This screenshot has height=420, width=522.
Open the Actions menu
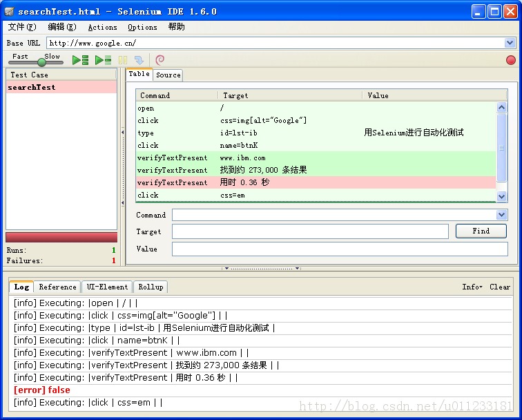(x=102, y=27)
